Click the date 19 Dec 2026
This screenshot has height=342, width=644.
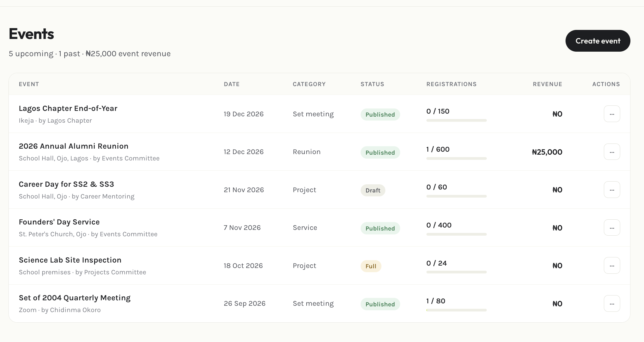(244, 114)
